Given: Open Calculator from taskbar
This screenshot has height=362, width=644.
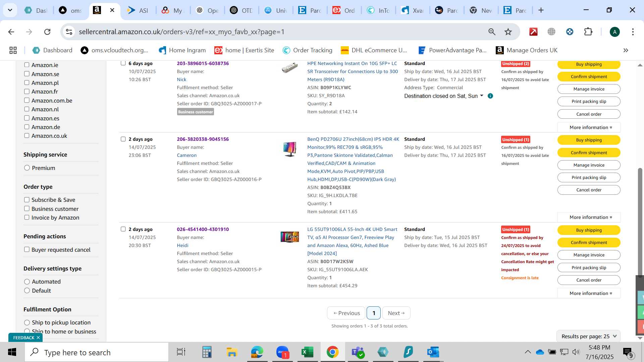Looking at the screenshot, I should point(207,352).
